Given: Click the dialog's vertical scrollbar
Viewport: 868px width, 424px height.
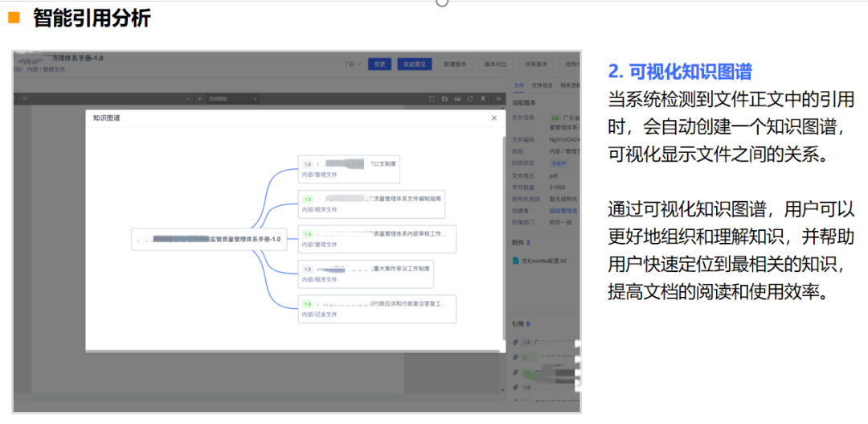Looking at the screenshot, I should coord(503,237).
